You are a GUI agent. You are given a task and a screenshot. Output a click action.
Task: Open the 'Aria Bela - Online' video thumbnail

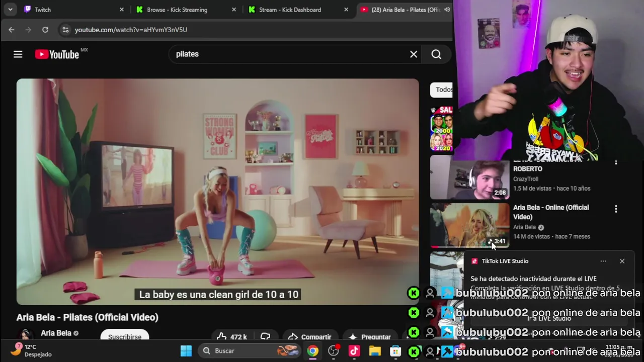470,225
